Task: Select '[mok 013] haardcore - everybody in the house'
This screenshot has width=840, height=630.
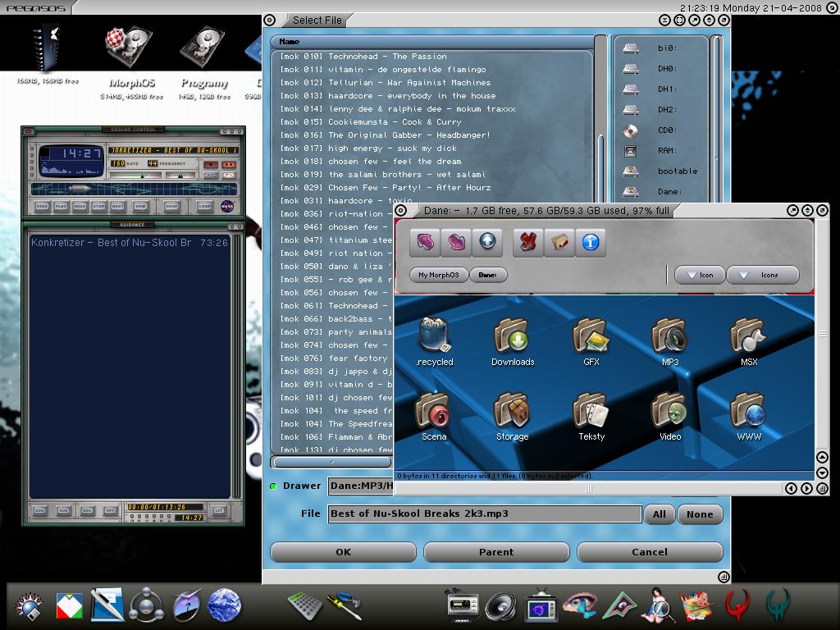Action: pos(388,96)
